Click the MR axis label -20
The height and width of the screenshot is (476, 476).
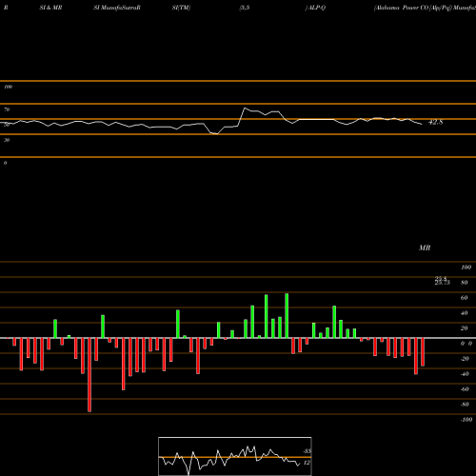click(x=465, y=359)
